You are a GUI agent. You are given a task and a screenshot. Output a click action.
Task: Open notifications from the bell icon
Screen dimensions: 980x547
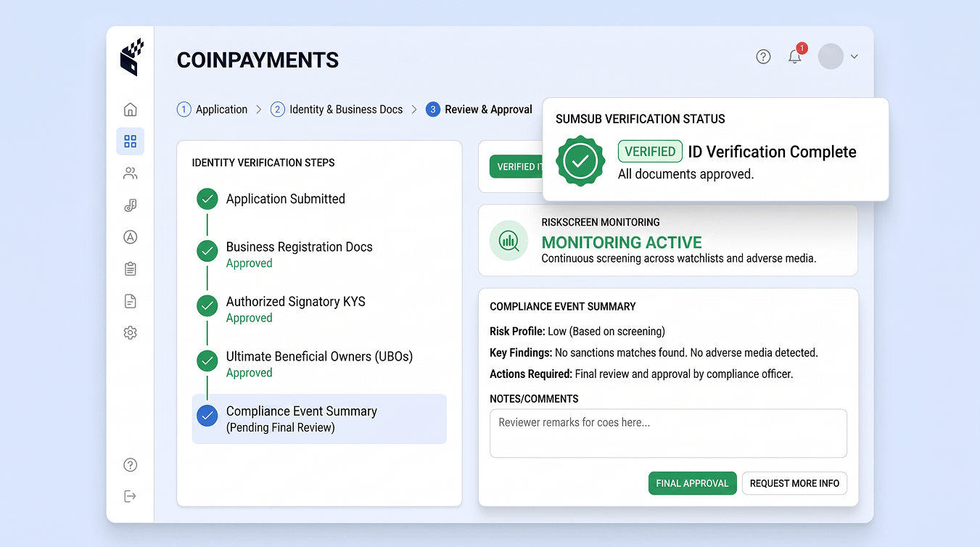[x=796, y=56]
